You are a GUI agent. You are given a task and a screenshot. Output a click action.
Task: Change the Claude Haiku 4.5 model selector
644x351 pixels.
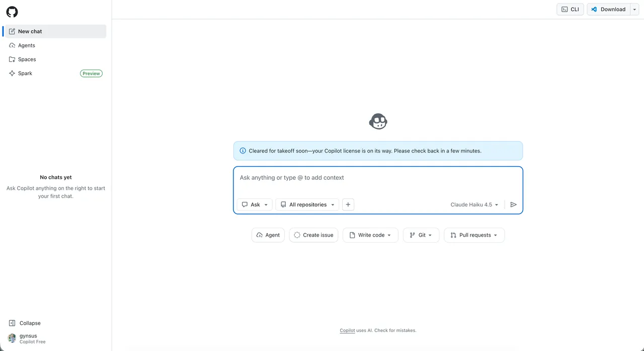[474, 204]
